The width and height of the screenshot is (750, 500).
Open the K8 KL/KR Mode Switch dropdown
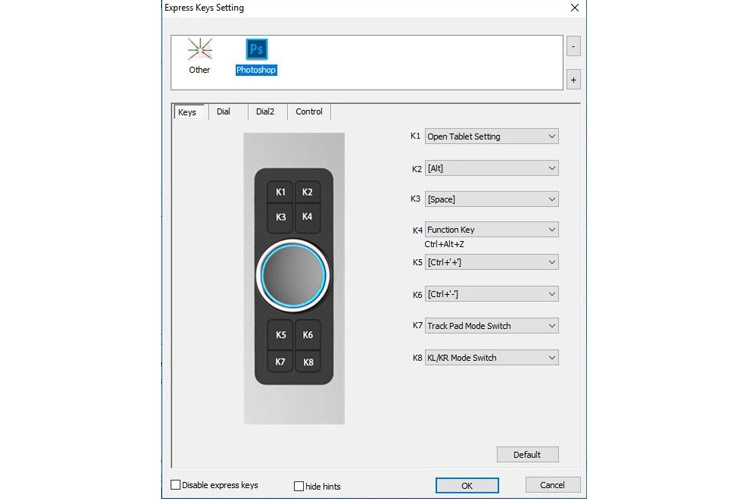click(492, 358)
